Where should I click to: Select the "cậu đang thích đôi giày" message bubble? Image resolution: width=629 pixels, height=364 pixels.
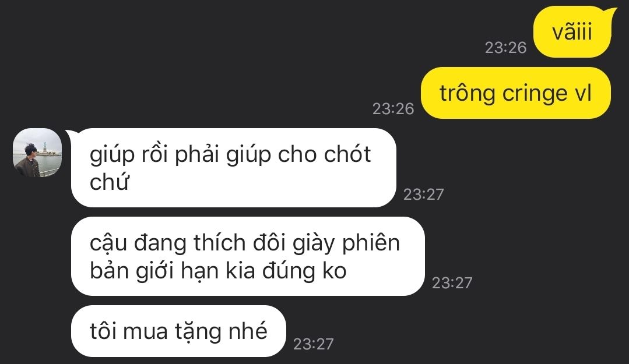[248, 257]
